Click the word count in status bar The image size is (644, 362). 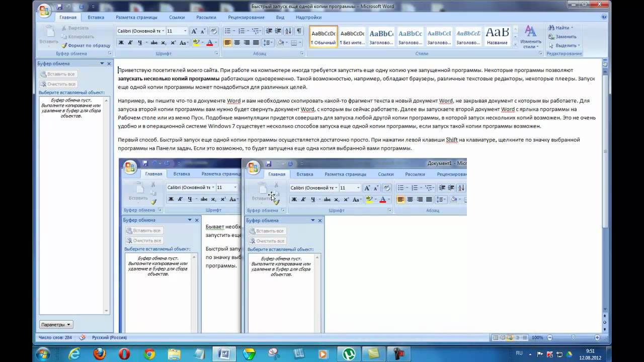click(55, 337)
